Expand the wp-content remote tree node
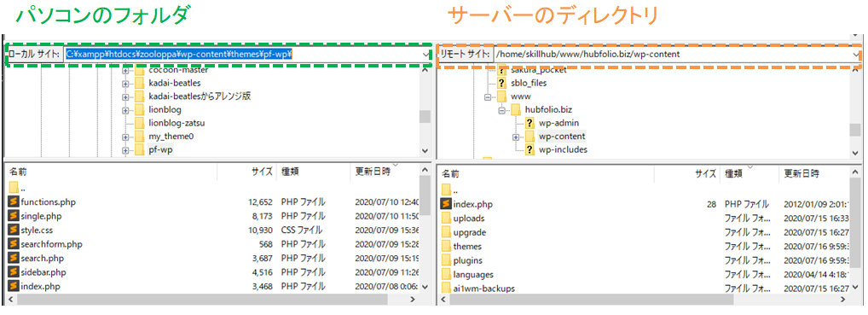868x315 pixels. click(x=516, y=137)
